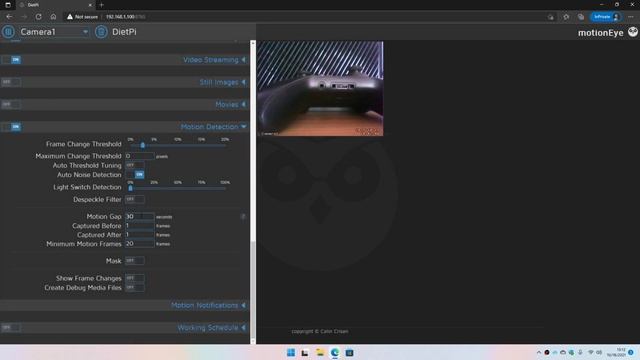The width and height of the screenshot is (640, 360).
Task: Open the browser home page
Action: 53,17
